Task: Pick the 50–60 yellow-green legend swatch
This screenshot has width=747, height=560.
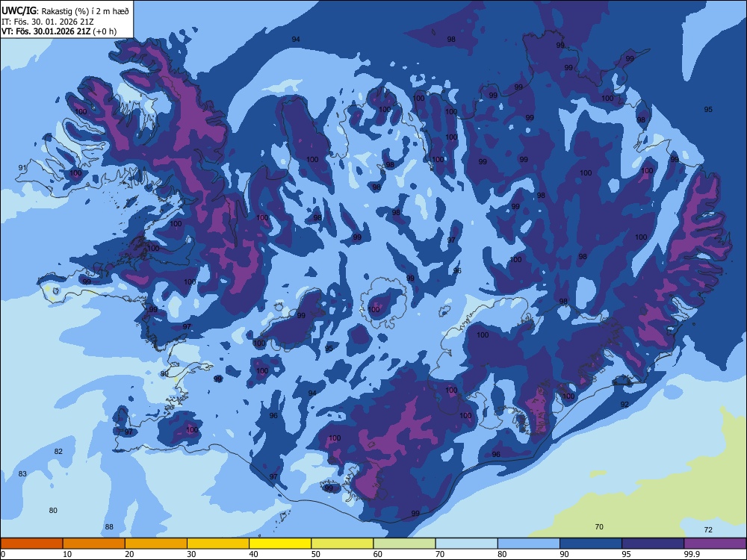Action: point(342,544)
